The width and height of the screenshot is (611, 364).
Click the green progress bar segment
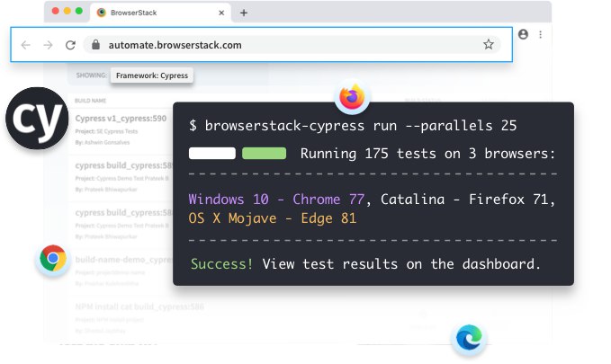coord(265,154)
